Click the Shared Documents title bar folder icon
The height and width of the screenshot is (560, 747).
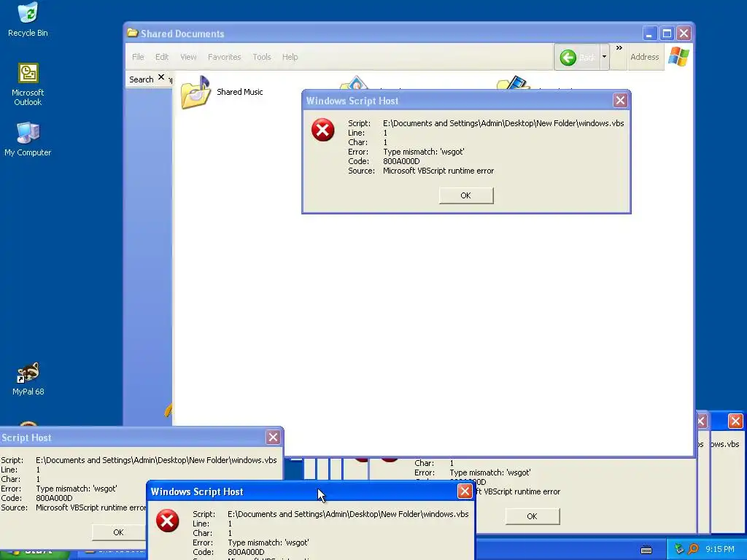(x=133, y=33)
